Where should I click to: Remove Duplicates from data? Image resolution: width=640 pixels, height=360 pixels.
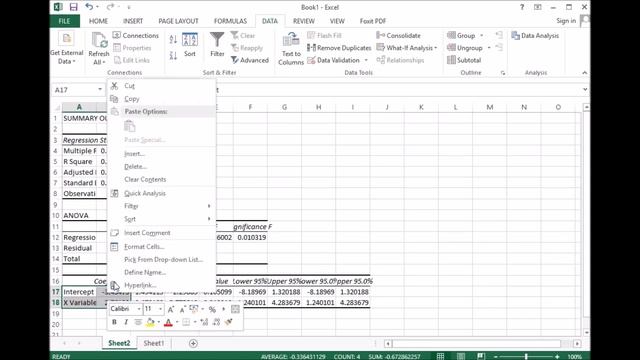pyautogui.click(x=339, y=48)
